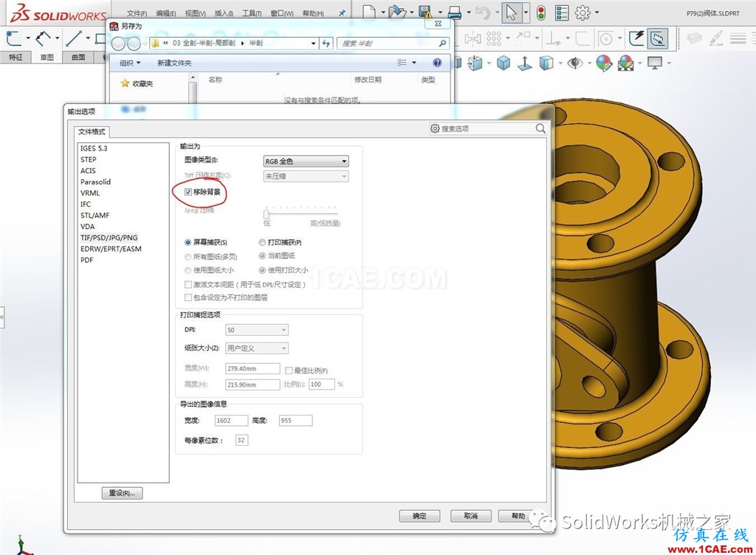
Task: Open the View Orientation cube icon
Action: (475, 63)
